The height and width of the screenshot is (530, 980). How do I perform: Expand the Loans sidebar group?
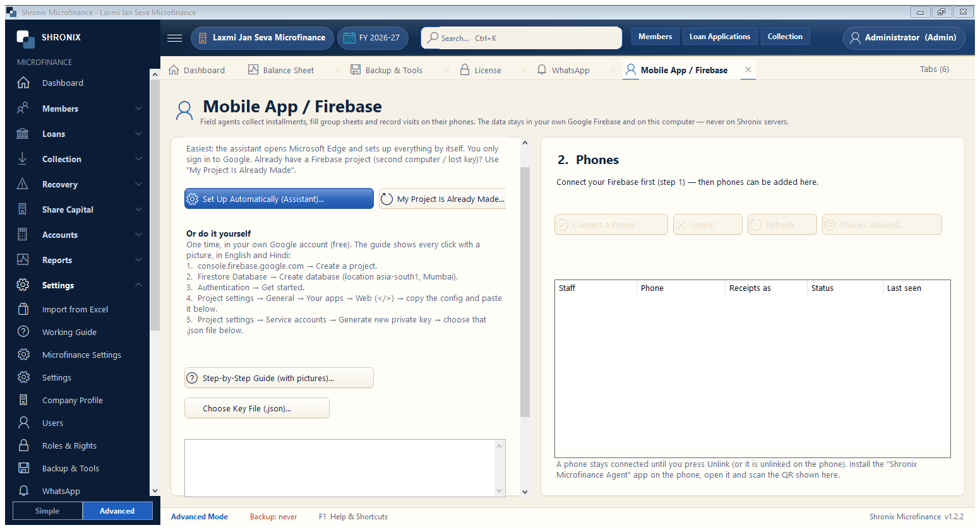tap(138, 134)
